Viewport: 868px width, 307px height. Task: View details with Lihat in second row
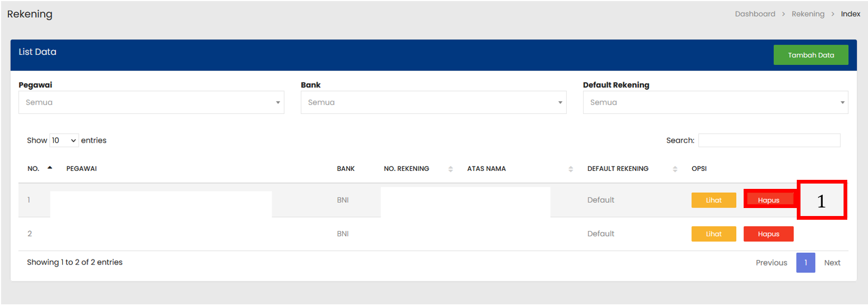click(x=713, y=234)
